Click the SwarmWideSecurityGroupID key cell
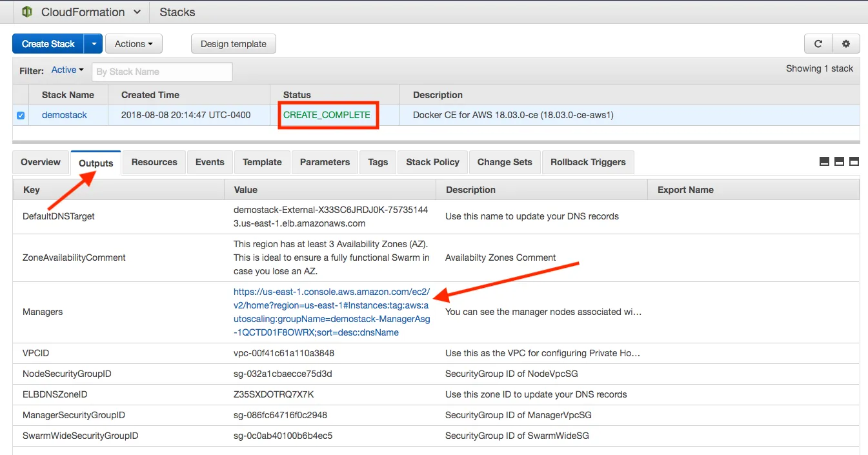 (x=80, y=436)
